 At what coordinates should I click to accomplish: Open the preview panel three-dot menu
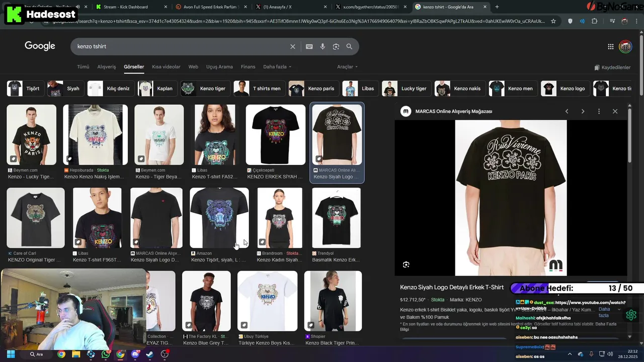(x=599, y=111)
